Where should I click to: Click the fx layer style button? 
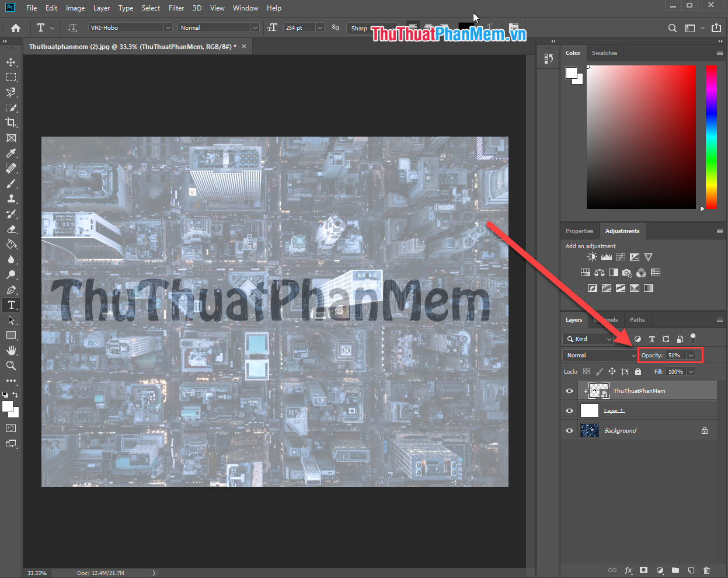pyautogui.click(x=628, y=570)
